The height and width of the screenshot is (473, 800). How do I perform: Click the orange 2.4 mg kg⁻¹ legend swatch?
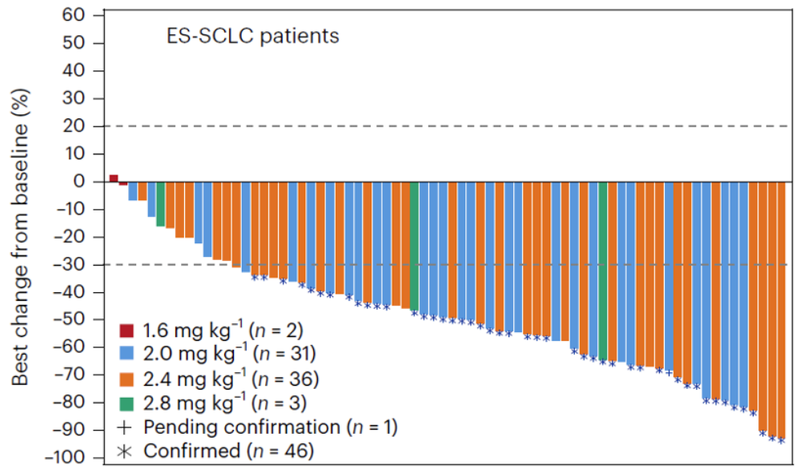click(125, 378)
